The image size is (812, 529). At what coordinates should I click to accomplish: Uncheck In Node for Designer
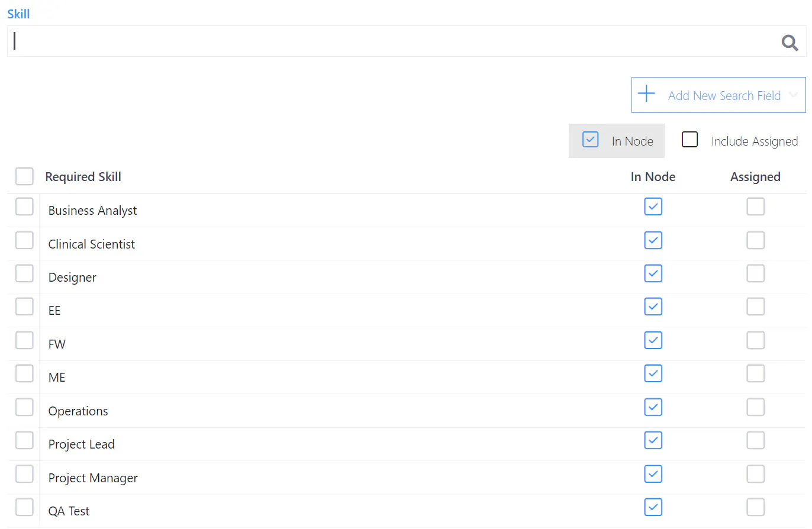coord(653,273)
